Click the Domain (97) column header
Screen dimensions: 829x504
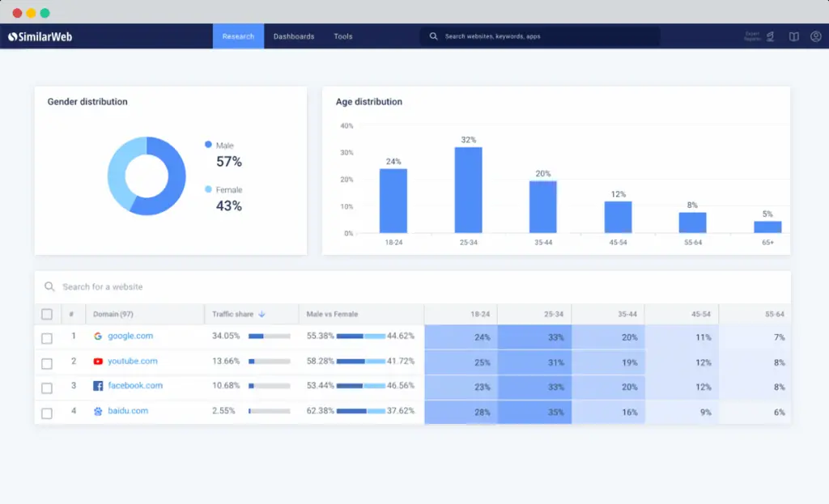pos(113,314)
